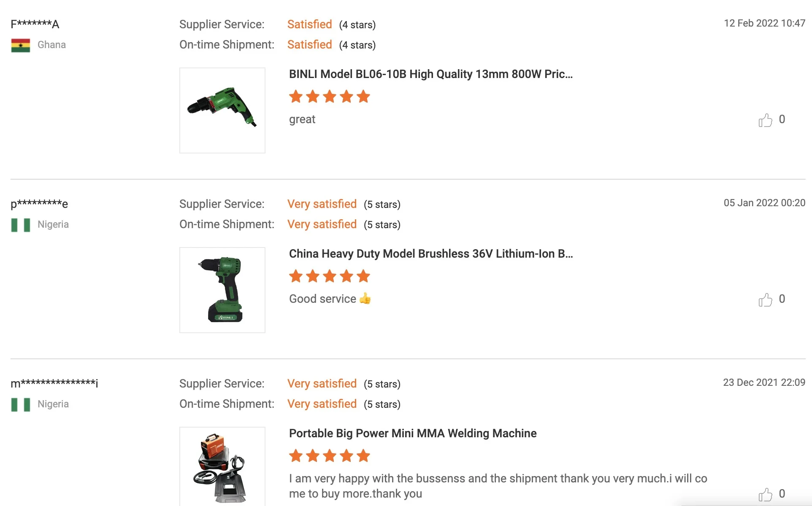Open the green corded drill thumbnail

222,110
